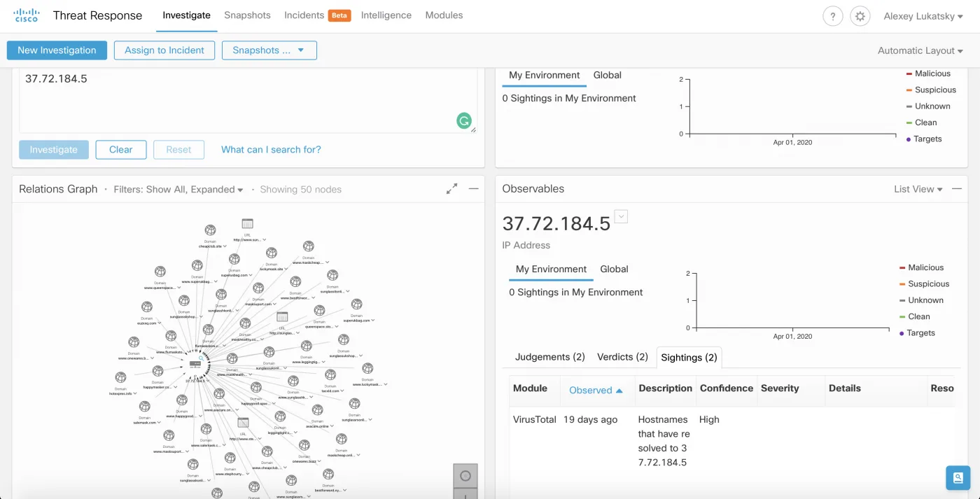Sort by the Observed column header
This screenshot has height=499, width=980.
[x=596, y=391]
